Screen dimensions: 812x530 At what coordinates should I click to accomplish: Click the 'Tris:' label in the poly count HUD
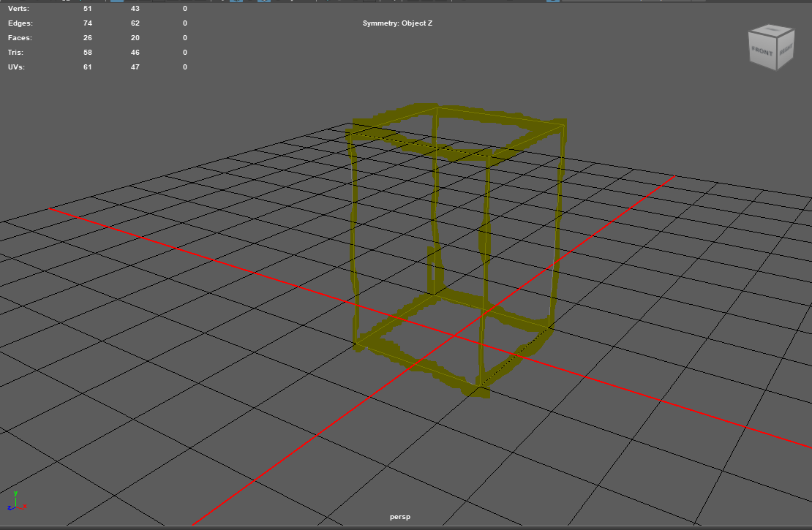[x=15, y=53]
